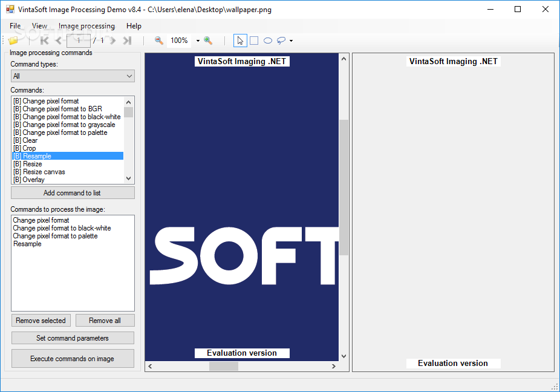Open file with the folder icon
The height and width of the screenshot is (392, 560).
point(13,41)
